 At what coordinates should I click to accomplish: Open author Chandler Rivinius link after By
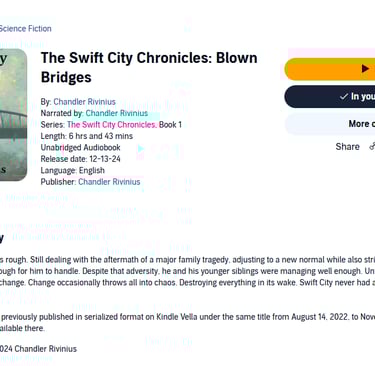[85, 102]
